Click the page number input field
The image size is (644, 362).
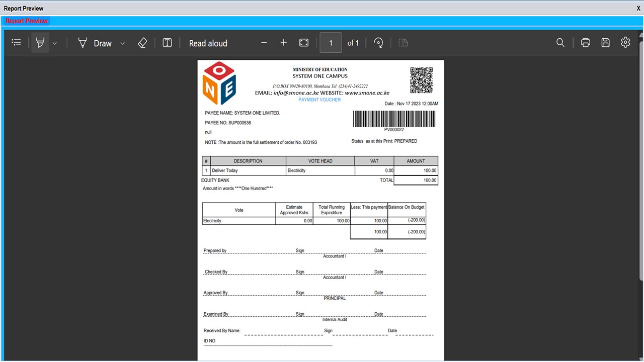pos(331,43)
